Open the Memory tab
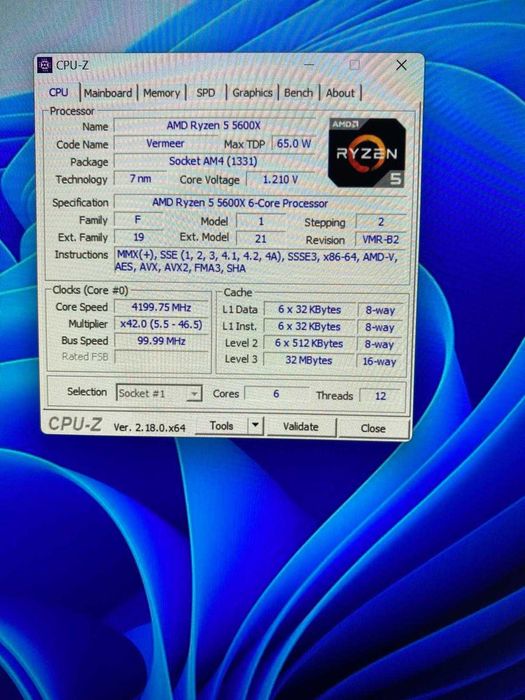The width and height of the screenshot is (525, 700). tap(161, 93)
